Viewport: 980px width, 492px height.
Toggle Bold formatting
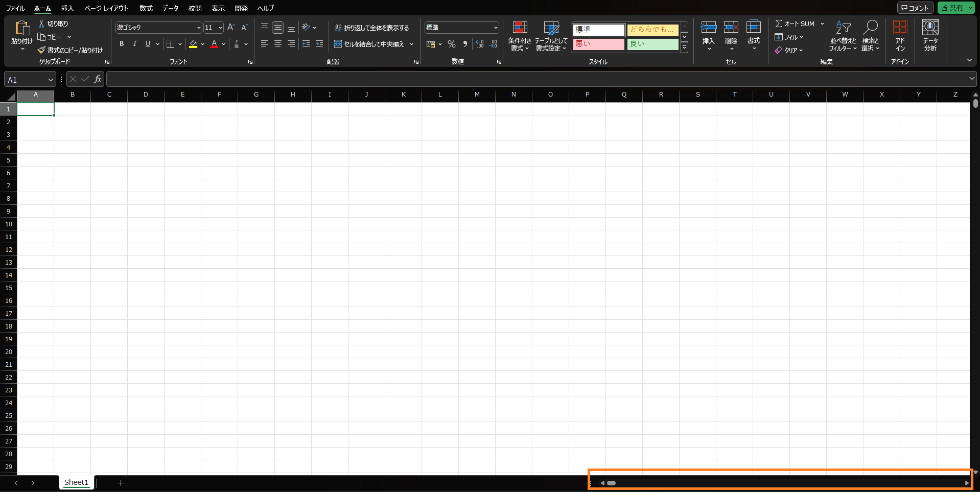[x=122, y=44]
